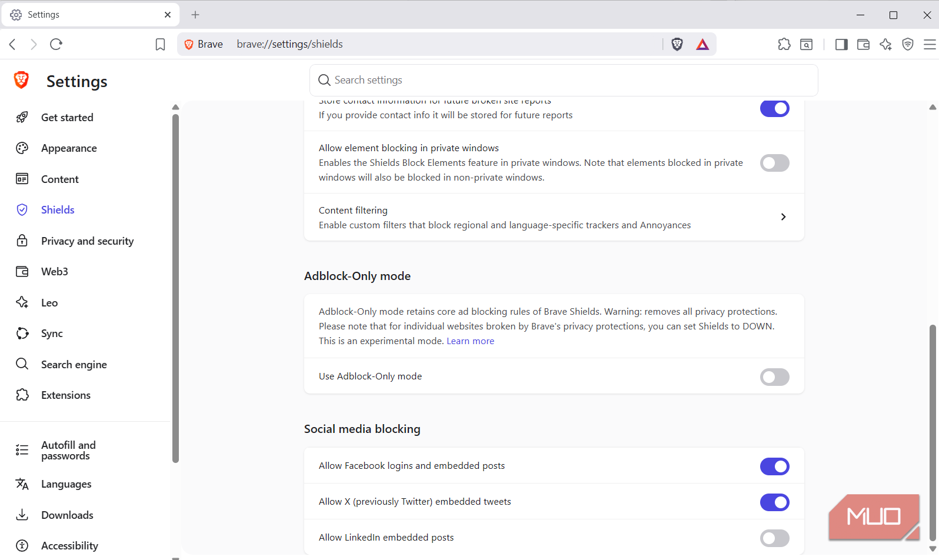Go to Privacy and security settings
Viewport: 939px width, 560px height.
87,241
